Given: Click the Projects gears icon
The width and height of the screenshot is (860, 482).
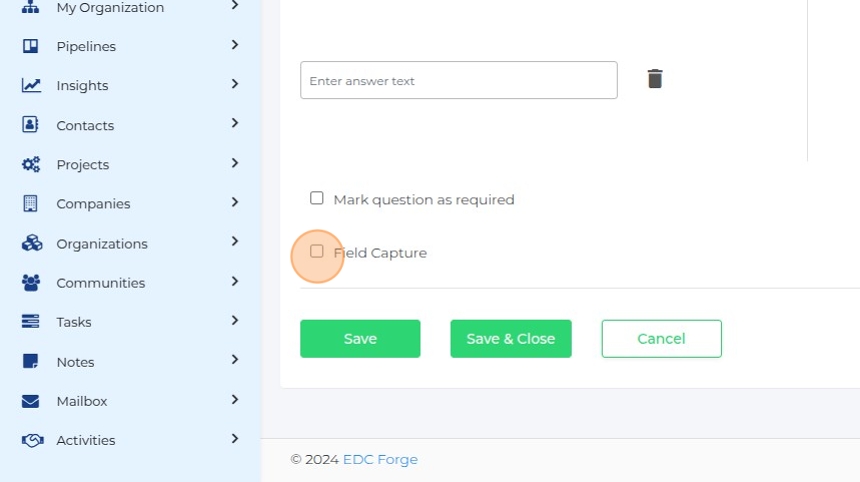Looking at the screenshot, I should (31, 164).
